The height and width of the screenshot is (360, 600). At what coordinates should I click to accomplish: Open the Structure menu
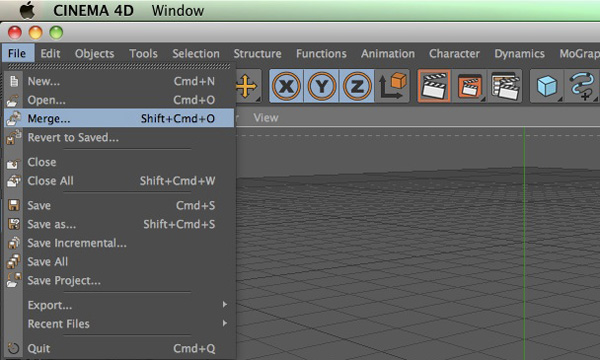[258, 54]
